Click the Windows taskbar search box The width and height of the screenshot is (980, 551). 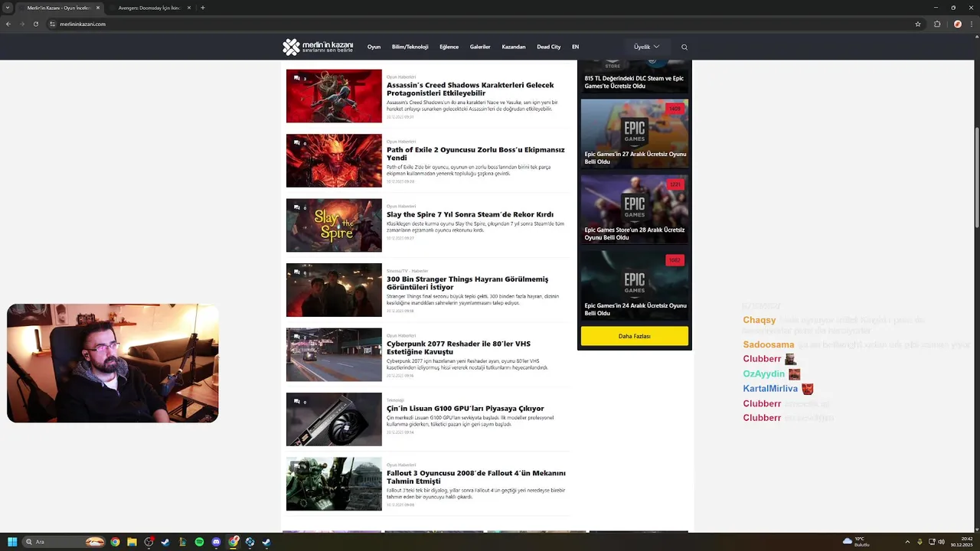[x=64, y=542]
